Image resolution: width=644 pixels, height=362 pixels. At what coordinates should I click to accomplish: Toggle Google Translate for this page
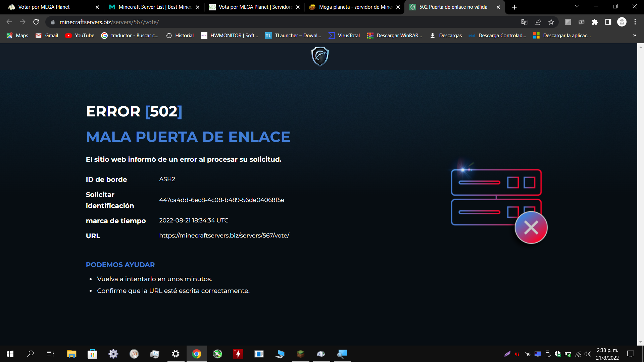coord(524,22)
